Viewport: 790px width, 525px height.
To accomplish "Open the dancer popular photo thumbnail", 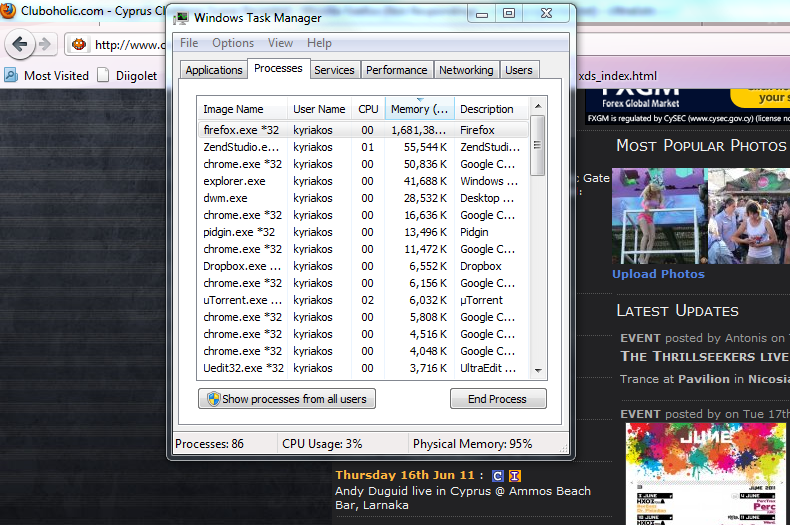I will [x=660, y=216].
